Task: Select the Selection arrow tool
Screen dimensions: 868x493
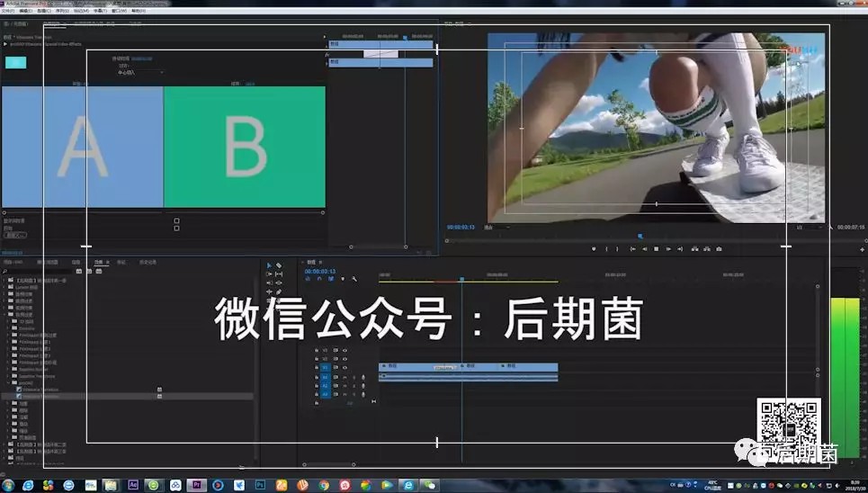Action: 269,265
